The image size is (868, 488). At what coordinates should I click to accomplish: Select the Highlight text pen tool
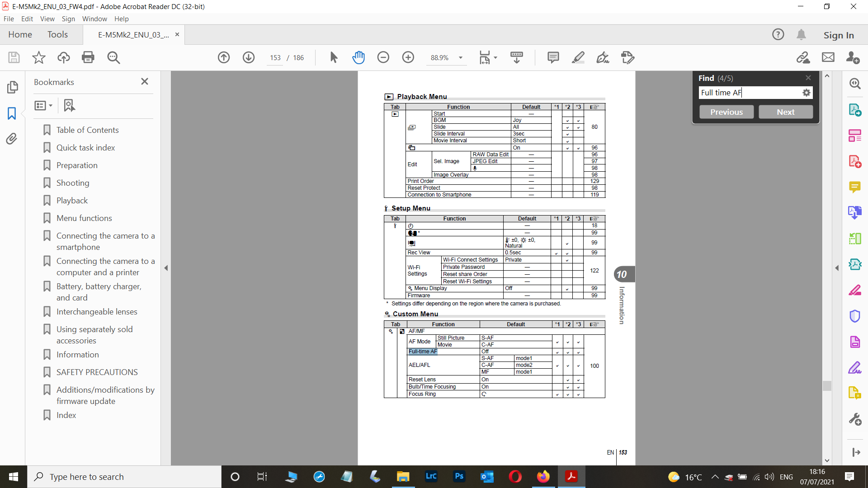[578, 57]
